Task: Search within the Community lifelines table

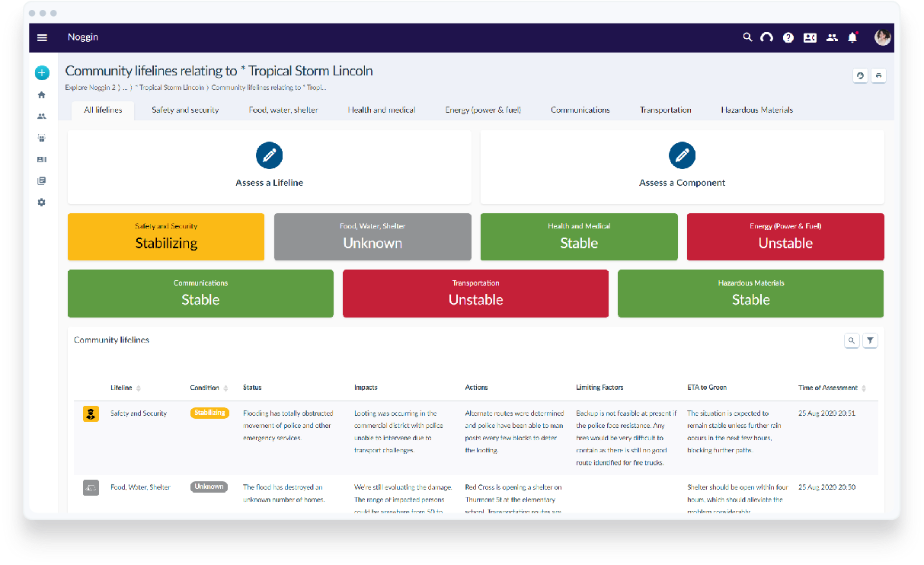Action: (852, 341)
